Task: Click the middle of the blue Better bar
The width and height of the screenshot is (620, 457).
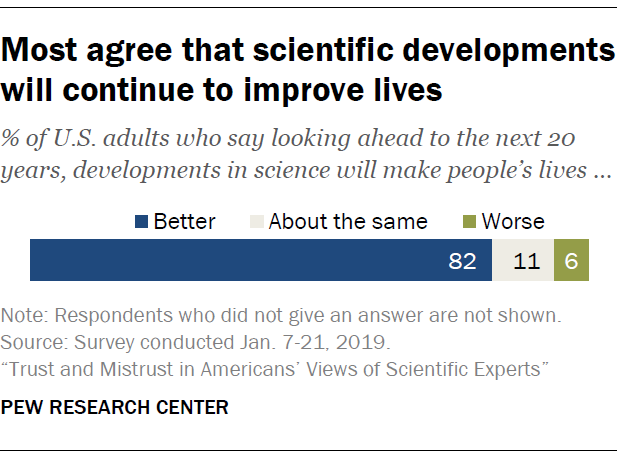Action: click(260, 260)
